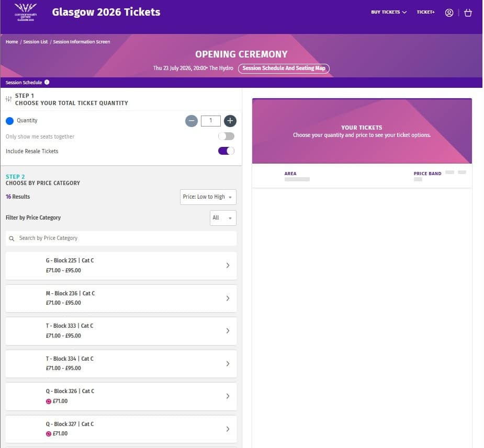The width and height of the screenshot is (484, 448).
Task: Open the user account icon
Action: (449, 13)
